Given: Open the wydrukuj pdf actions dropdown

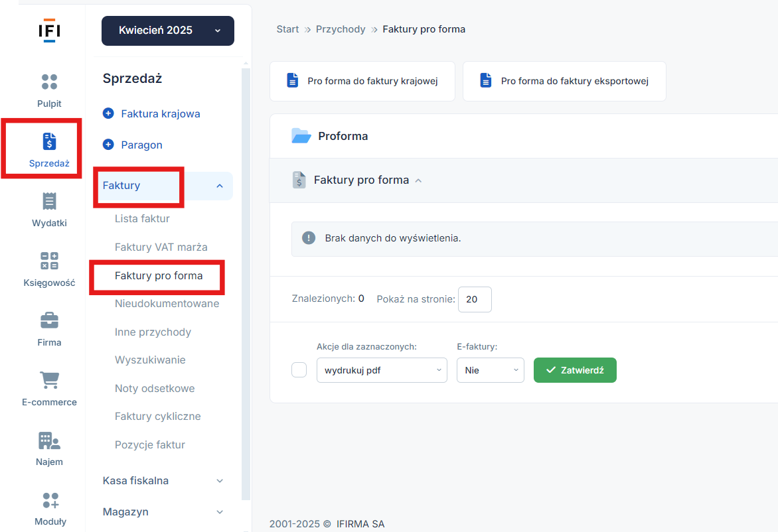Looking at the screenshot, I should point(382,370).
